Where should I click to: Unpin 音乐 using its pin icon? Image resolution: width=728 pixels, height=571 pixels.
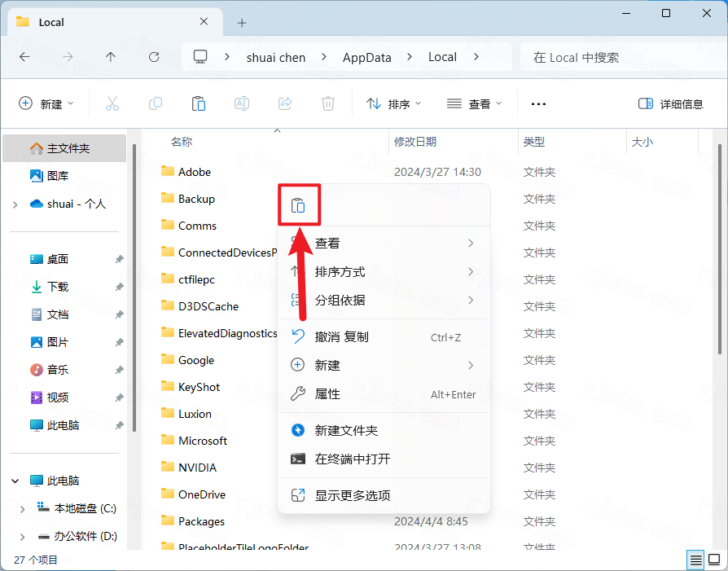120,370
